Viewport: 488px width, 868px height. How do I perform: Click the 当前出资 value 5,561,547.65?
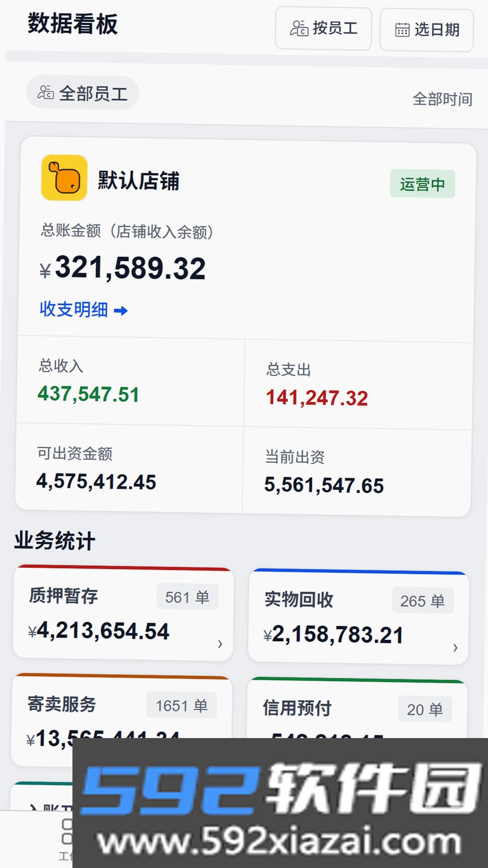pos(324,485)
